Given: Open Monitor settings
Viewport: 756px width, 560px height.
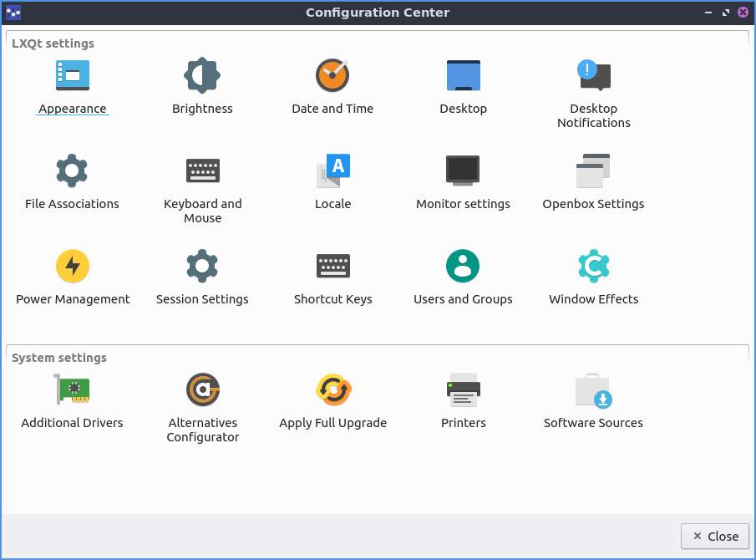Looking at the screenshot, I should tap(463, 171).
